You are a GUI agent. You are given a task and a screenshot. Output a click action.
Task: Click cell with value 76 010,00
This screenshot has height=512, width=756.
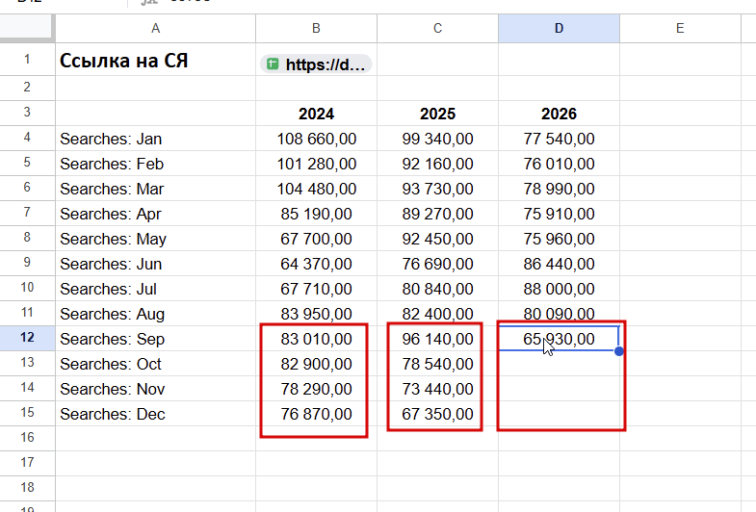[x=559, y=163]
